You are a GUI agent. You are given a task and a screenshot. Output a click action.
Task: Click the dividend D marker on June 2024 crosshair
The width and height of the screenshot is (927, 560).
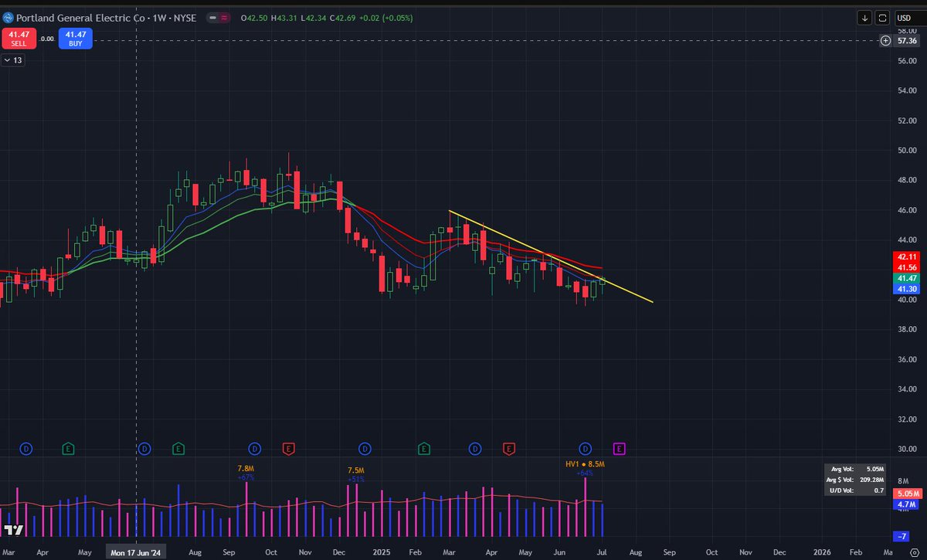click(x=144, y=448)
